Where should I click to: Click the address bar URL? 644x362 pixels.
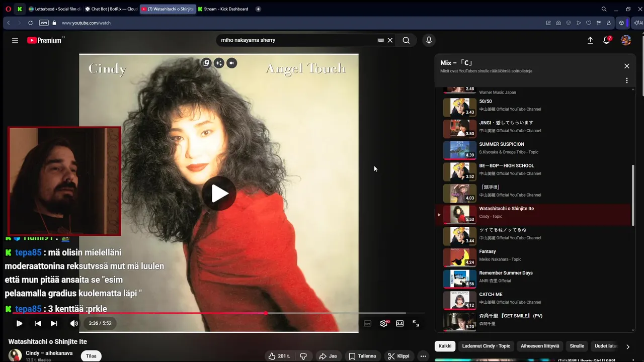point(86,23)
